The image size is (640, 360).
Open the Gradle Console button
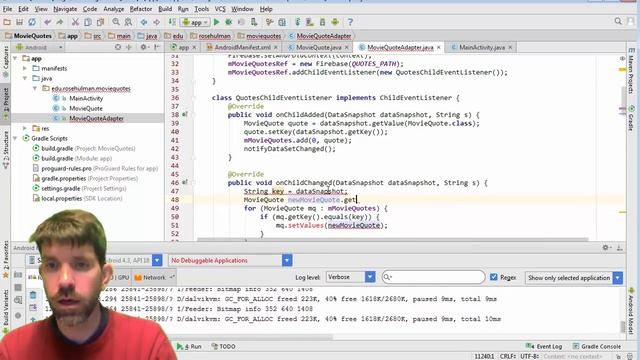point(597,347)
